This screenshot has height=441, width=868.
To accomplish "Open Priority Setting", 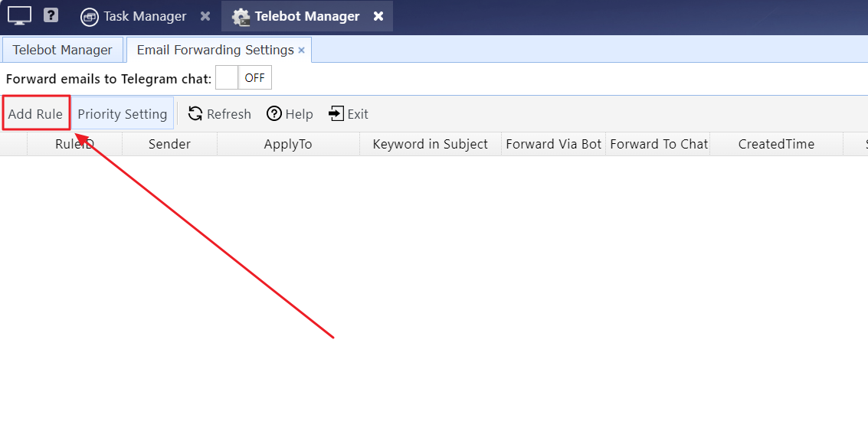I will click(x=123, y=113).
